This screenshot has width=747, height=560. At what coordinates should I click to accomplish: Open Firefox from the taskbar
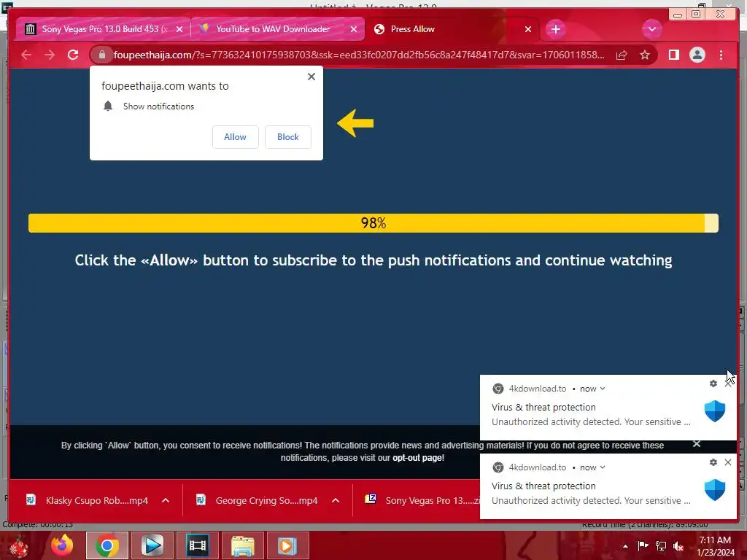(x=62, y=545)
